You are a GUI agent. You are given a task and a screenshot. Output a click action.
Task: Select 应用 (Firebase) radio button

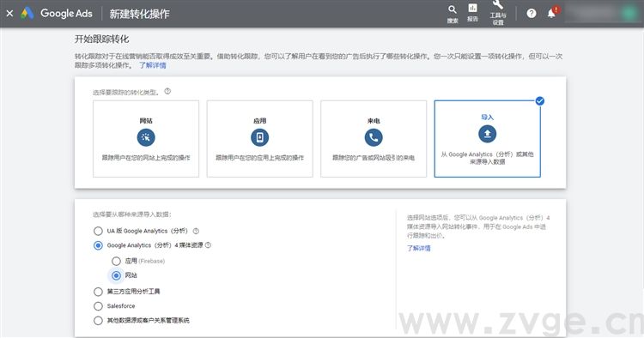[116, 261]
